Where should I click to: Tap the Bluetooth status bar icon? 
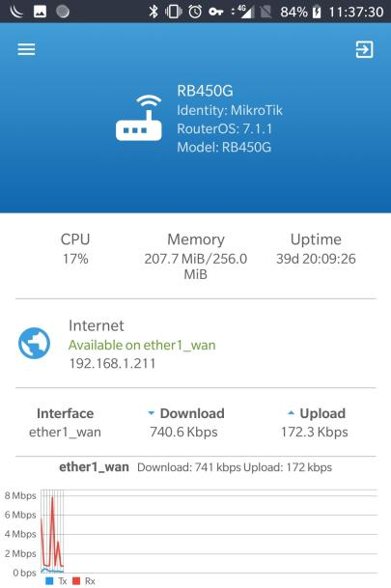pos(154,12)
